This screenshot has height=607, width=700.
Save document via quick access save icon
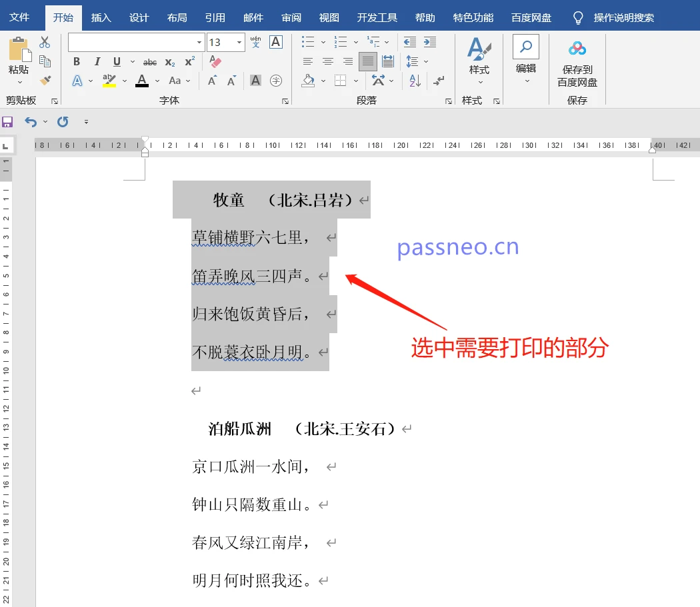tap(7, 122)
